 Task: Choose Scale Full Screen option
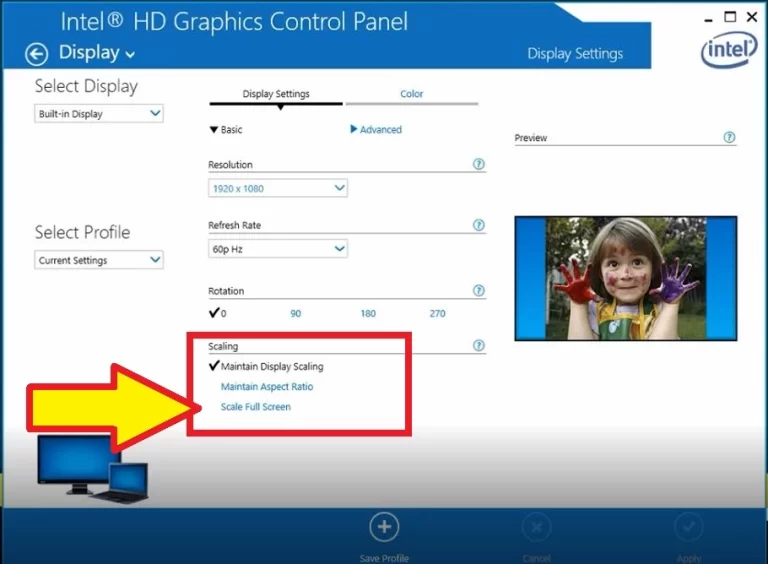point(255,407)
